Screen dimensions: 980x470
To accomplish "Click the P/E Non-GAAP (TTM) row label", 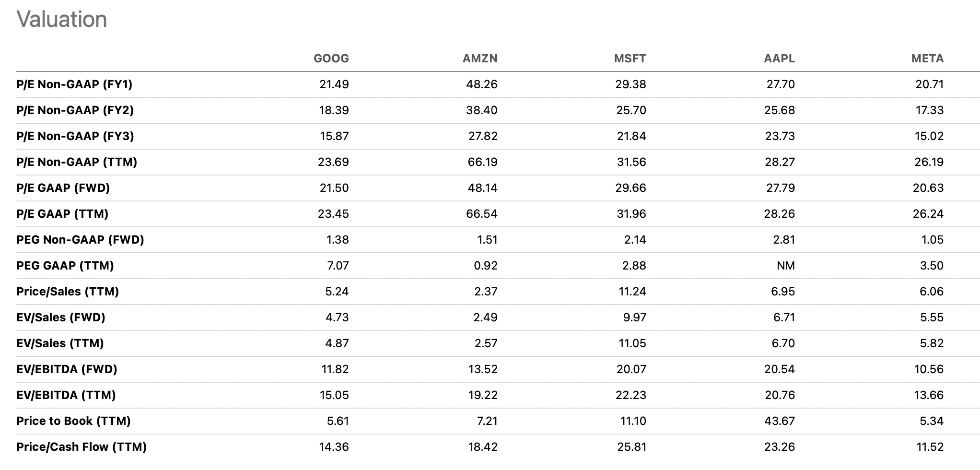I will [x=77, y=162].
